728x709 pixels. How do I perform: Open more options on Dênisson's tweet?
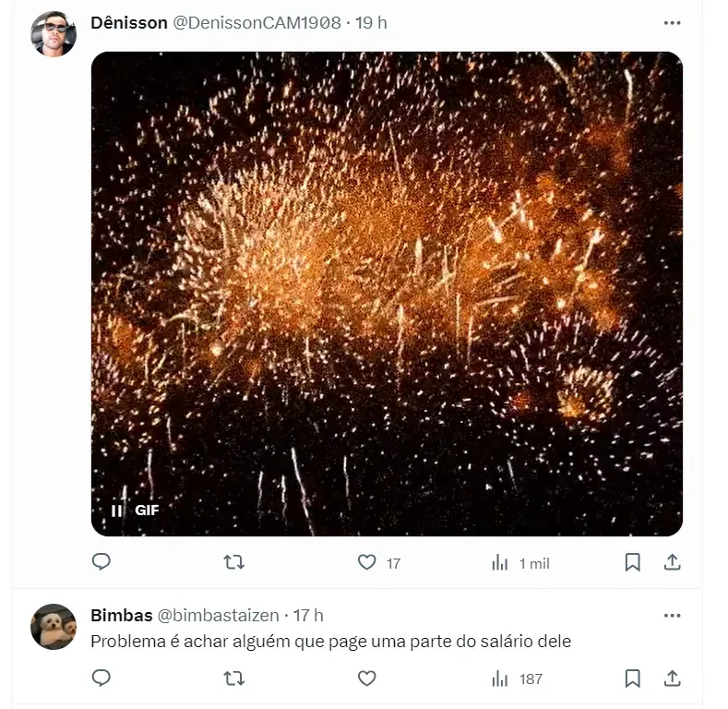point(672,23)
